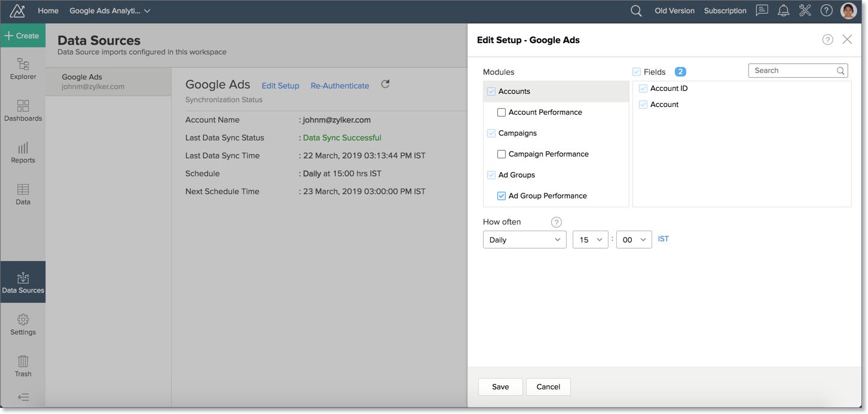
Task: Open Settings in sidebar
Action: (x=23, y=325)
